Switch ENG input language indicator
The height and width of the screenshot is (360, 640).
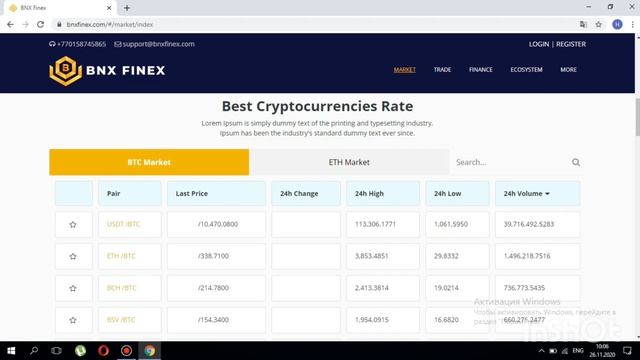click(578, 351)
